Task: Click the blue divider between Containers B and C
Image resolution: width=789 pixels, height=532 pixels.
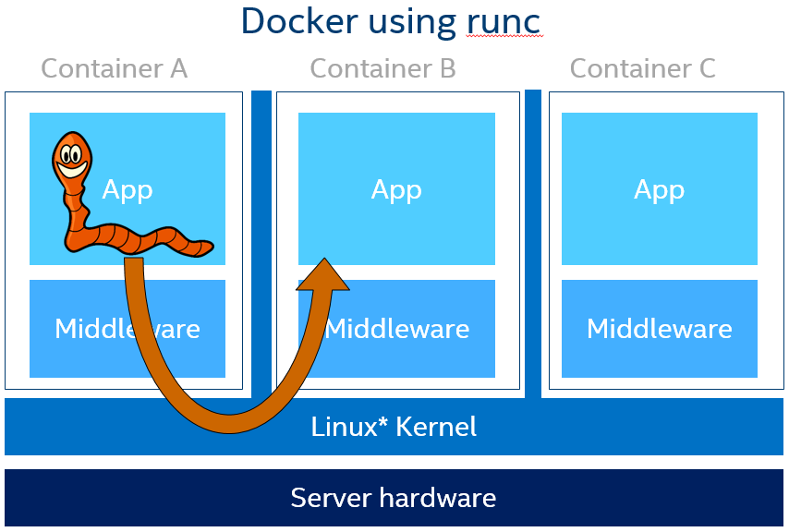Action: pos(533,240)
